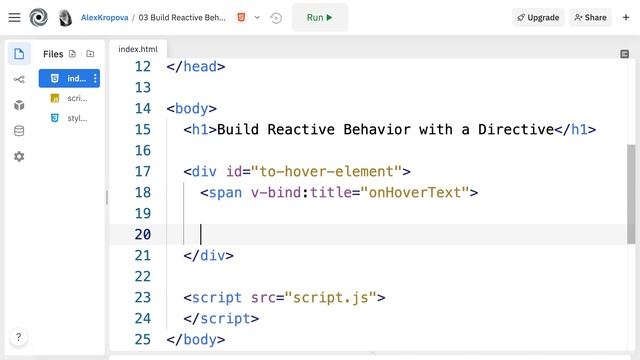Click the plus button at top right
Screen dimensions: 640x360
pyautogui.click(x=625, y=18)
